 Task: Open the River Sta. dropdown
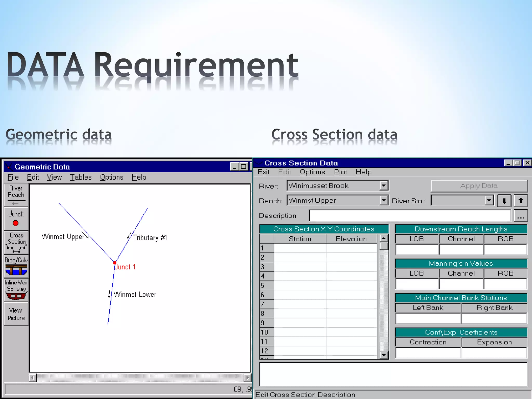pos(489,200)
